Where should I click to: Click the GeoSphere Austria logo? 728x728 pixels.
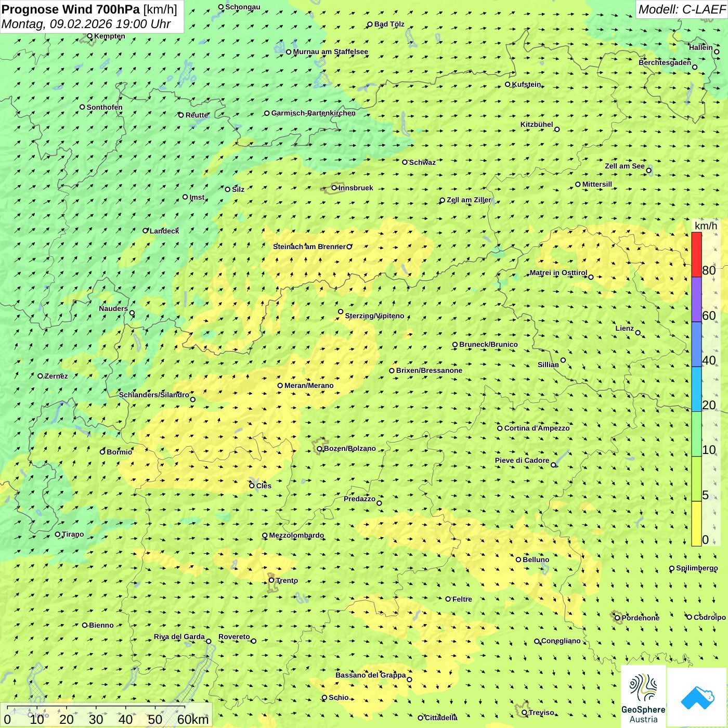click(x=643, y=696)
